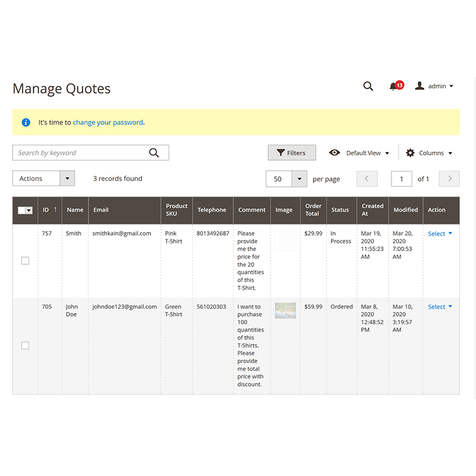The image size is (476, 476).
Task: Go to the previous page arrow
Action: pos(367,178)
